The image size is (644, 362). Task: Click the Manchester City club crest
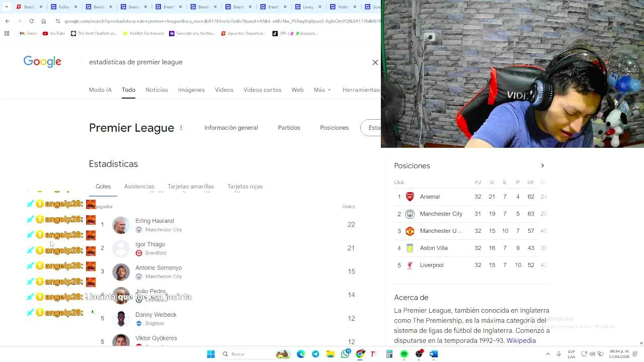(x=410, y=214)
